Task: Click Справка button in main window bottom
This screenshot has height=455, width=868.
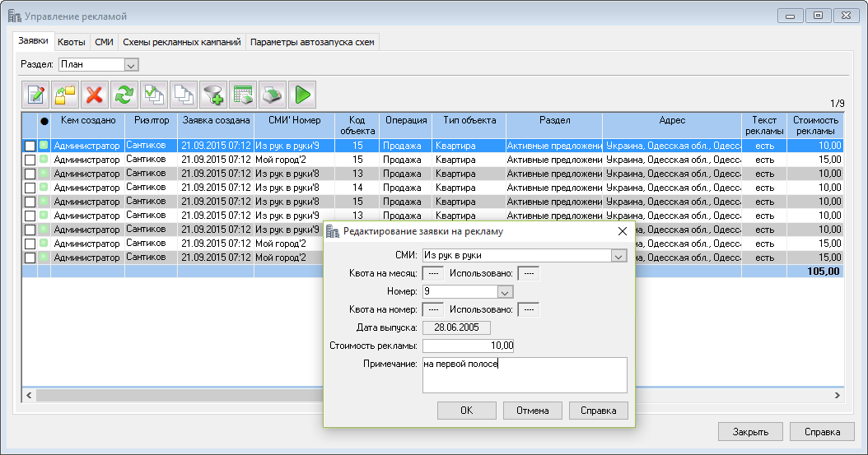Action: 822,432
